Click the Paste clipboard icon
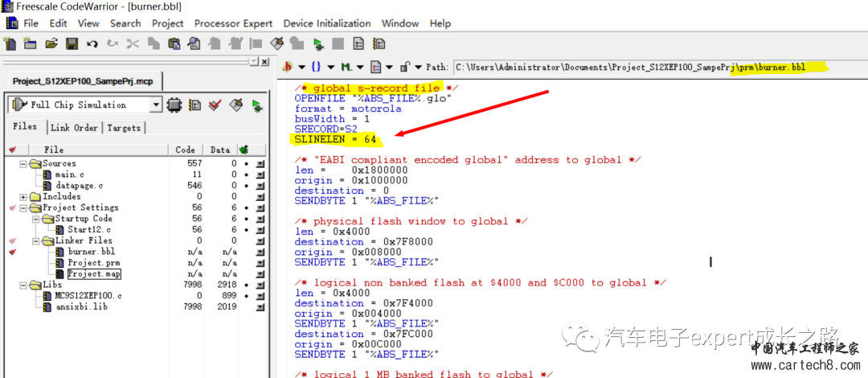Screen dimensions: 868x378 pyautogui.click(x=174, y=43)
